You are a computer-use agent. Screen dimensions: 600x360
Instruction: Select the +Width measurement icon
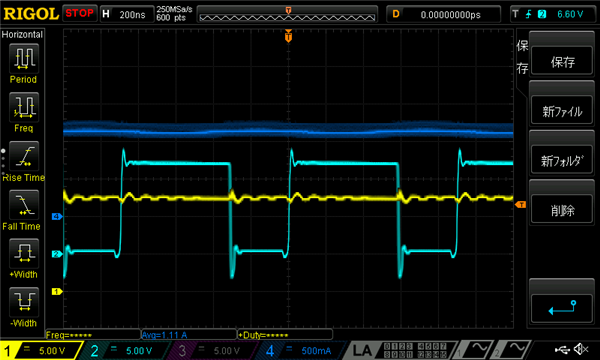[x=24, y=254]
